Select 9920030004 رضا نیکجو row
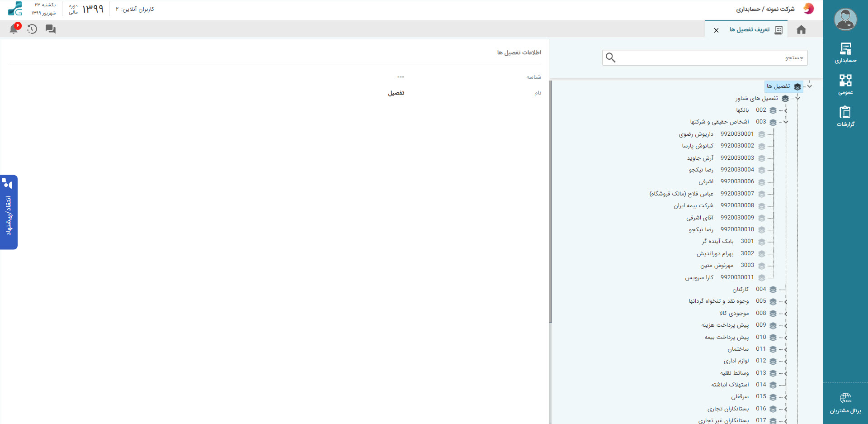Viewport: 868px width, 424px height. click(x=727, y=170)
